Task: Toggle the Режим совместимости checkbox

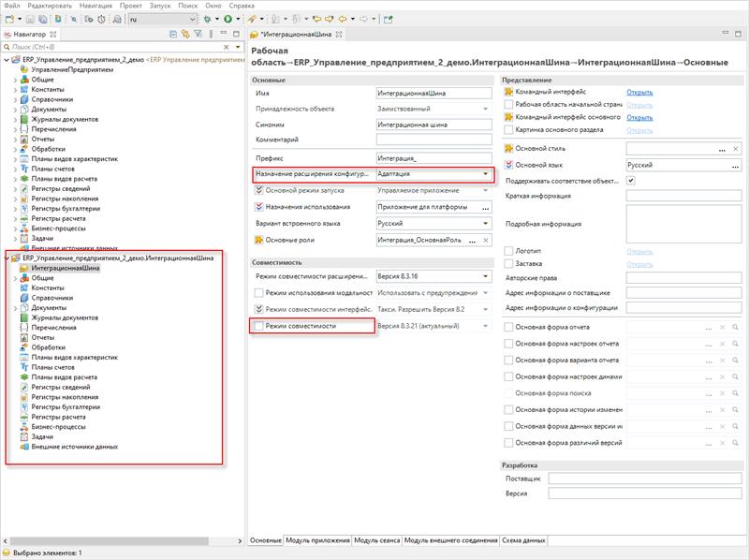Action: tap(259, 325)
